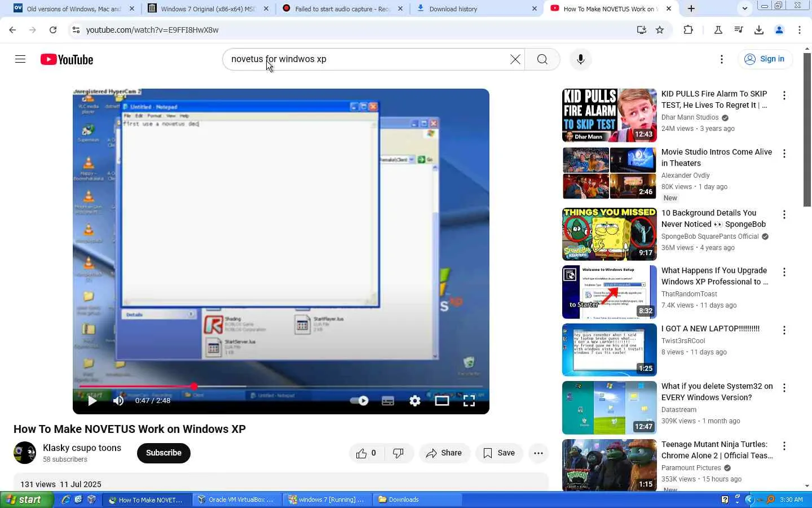Screen dimensions: 812x508
Task: Enter fullscreen mode in the player
Action: click(469, 401)
